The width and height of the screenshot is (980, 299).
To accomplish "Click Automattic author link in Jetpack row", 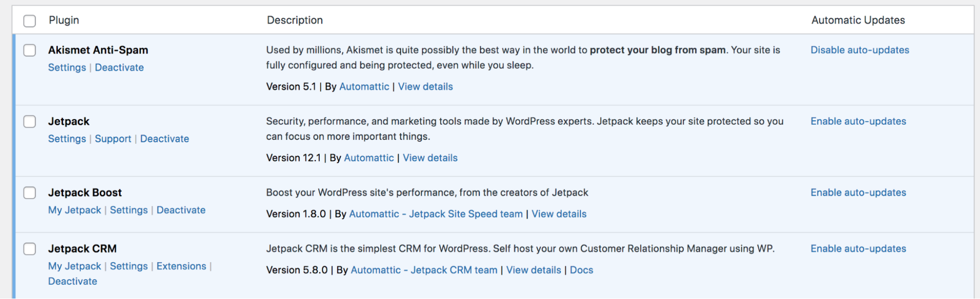I will click(369, 158).
